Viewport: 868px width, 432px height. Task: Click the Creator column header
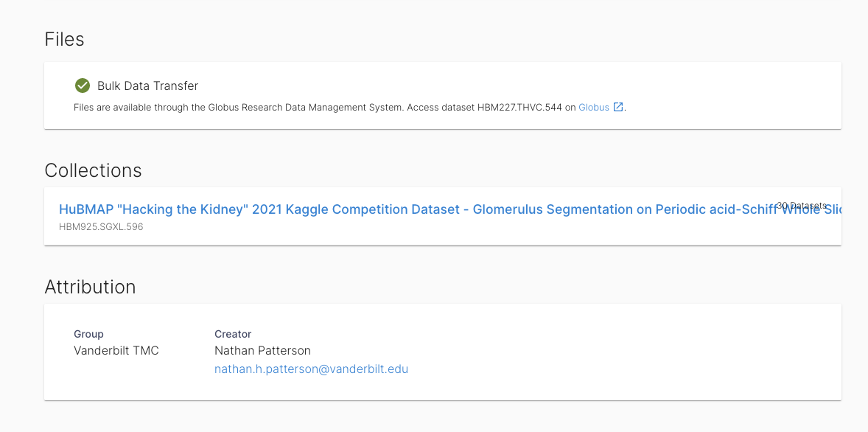click(x=233, y=334)
